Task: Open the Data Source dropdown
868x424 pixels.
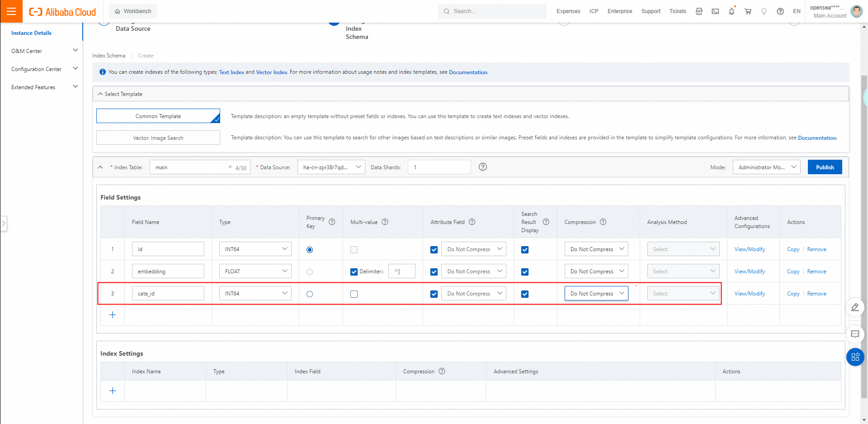Action: tap(331, 167)
